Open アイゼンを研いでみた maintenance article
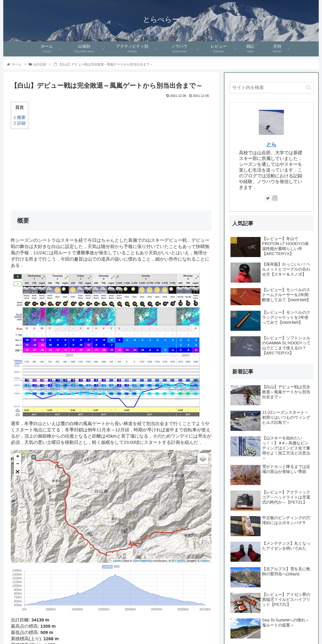Screen dimensions: 322x644 click(271, 551)
